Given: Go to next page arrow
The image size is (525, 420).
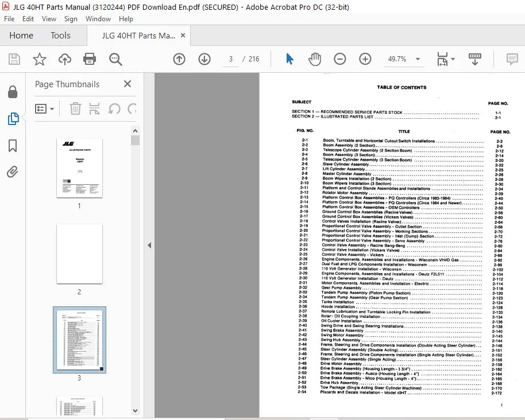Looking at the screenshot, I should (x=204, y=59).
